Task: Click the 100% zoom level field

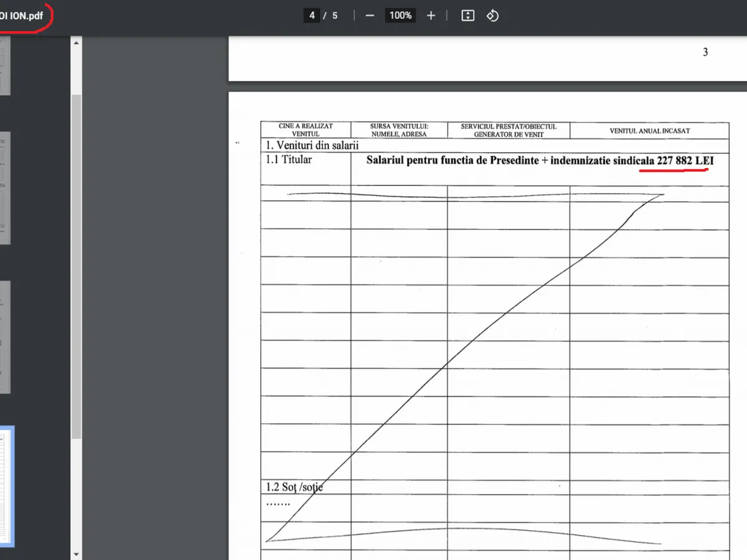Action: (x=400, y=16)
